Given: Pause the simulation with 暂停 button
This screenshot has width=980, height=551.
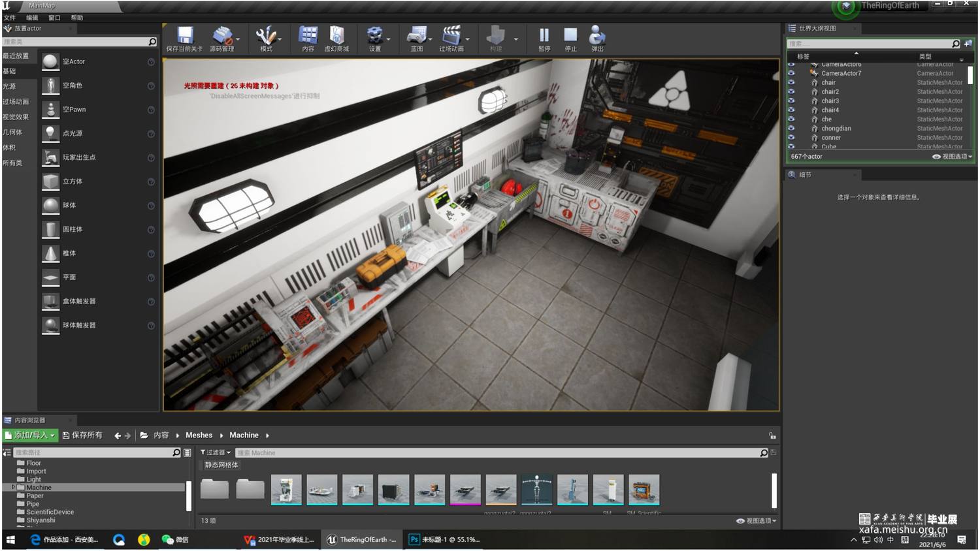Looking at the screenshot, I should click(x=544, y=36).
